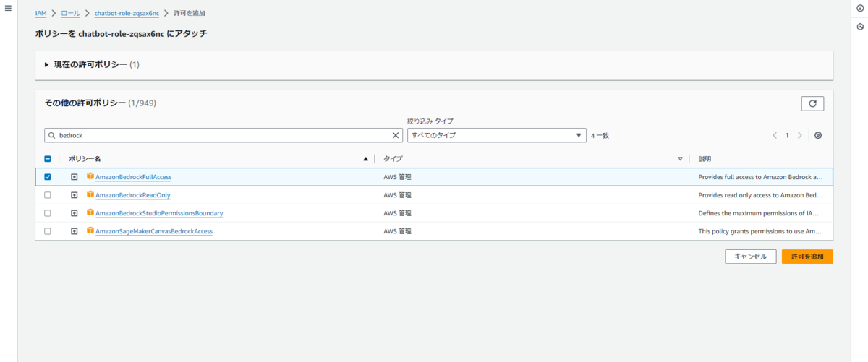Click the AmazonBedrockStudioPermissionsBoundary policy cube icon

pos(90,212)
